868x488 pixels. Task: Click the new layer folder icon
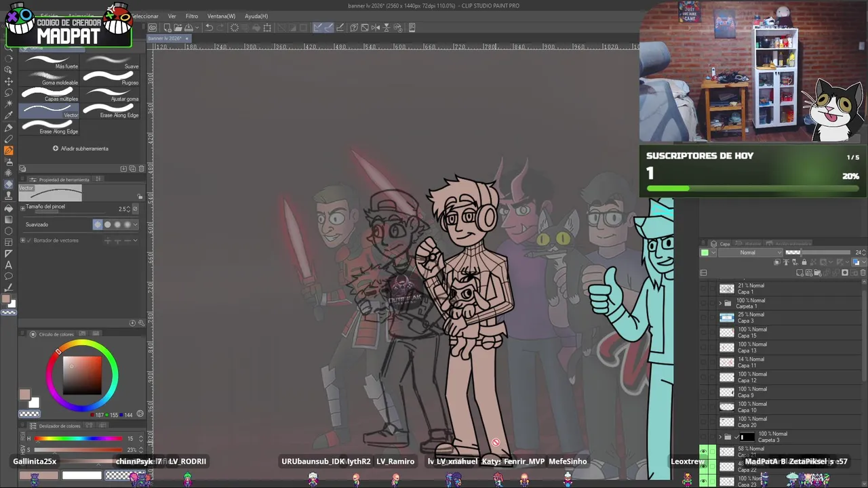(x=818, y=273)
